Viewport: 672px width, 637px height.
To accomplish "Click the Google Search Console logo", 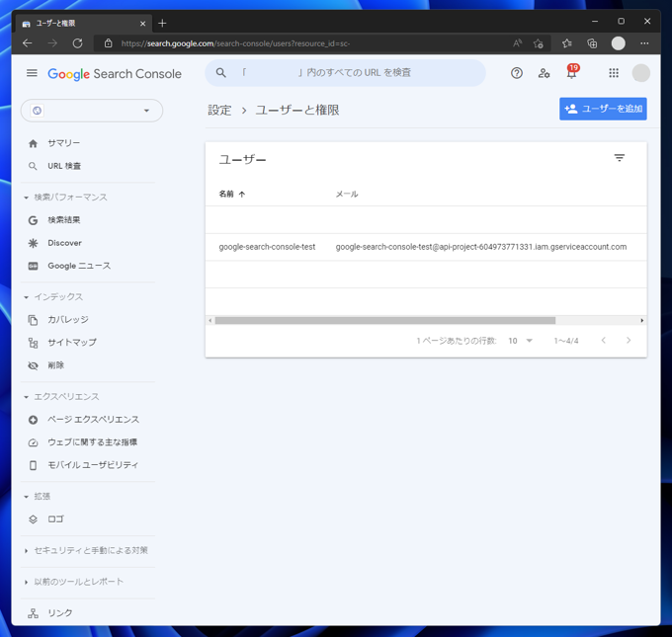I will pyautogui.click(x=115, y=74).
